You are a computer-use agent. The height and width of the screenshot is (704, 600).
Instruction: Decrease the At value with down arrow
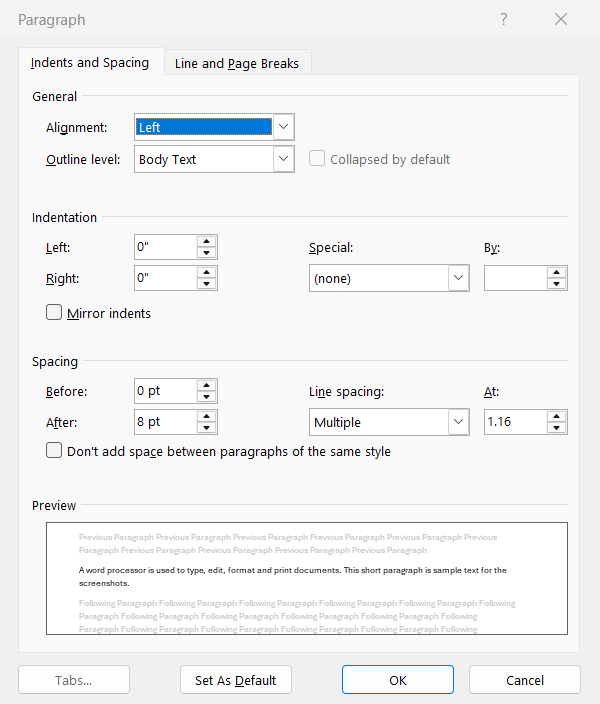tap(557, 428)
